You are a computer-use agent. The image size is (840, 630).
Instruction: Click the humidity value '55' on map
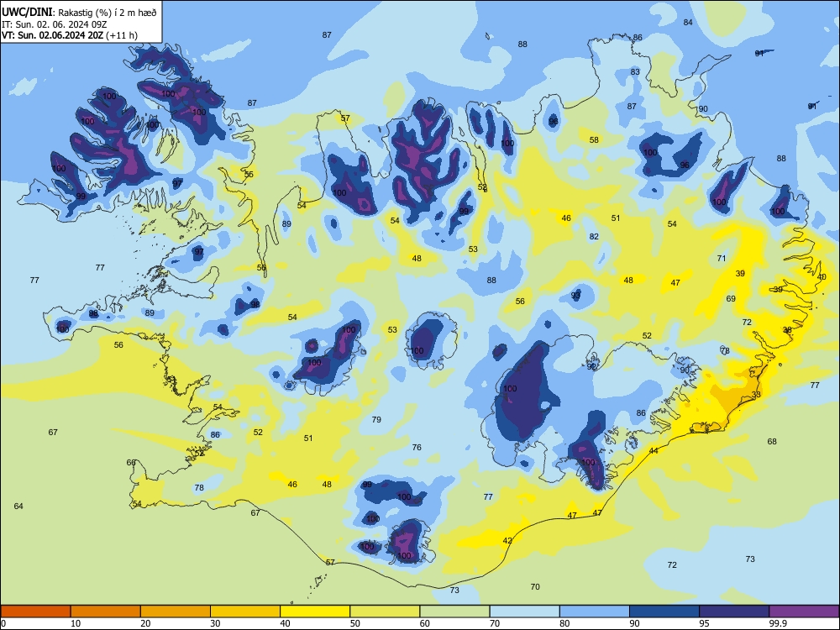[x=249, y=174]
